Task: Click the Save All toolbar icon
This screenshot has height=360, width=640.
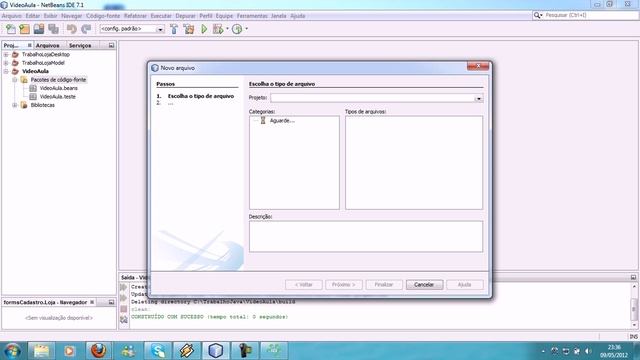Action: coord(53,29)
